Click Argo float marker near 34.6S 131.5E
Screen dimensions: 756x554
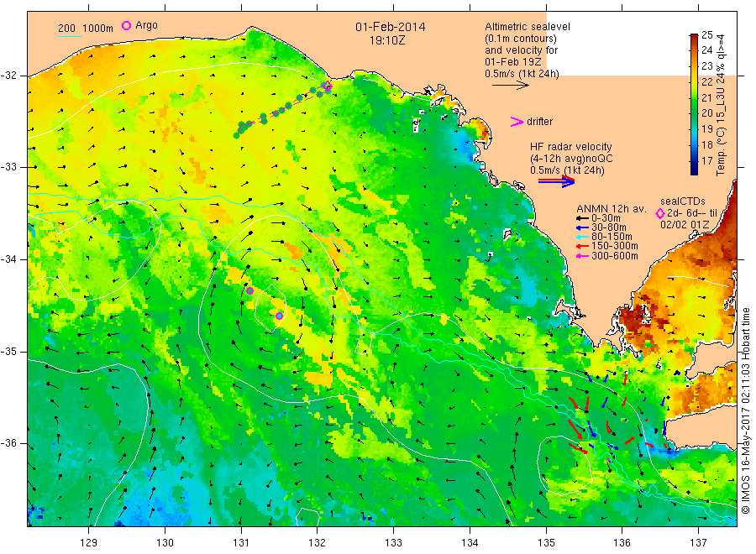coord(279,316)
